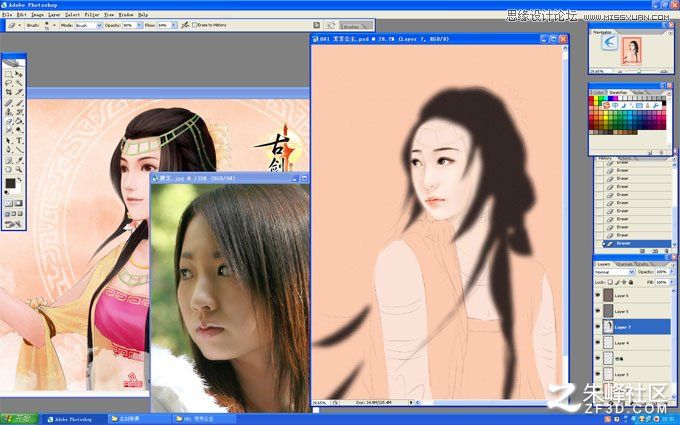The image size is (680, 425).
Task: Select the Brush tool in toolbox
Action: (x=19, y=102)
